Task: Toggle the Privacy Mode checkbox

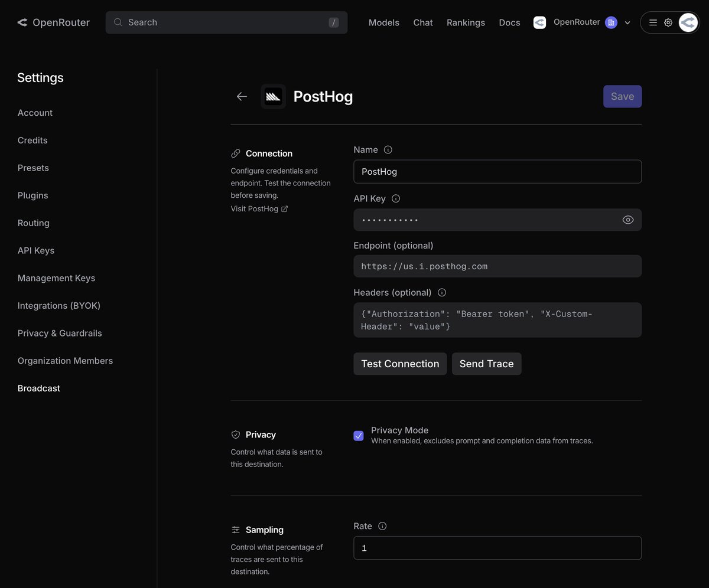Action: (359, 436)
